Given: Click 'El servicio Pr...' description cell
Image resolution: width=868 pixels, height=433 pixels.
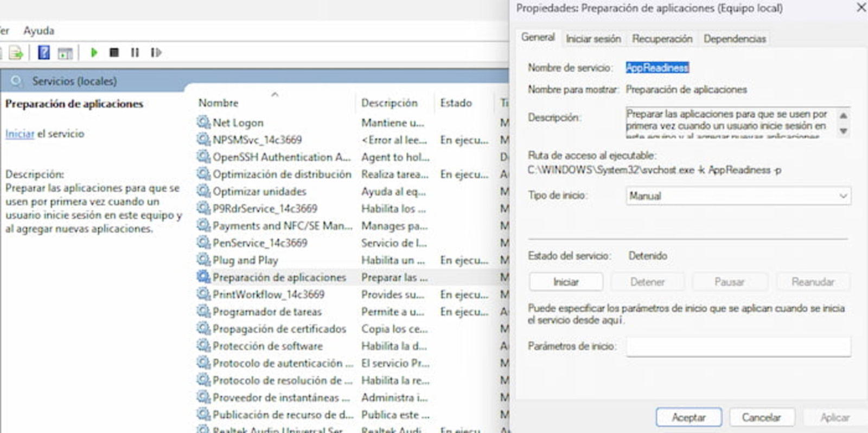Looking at the screenshot, I should coord(395,363).
